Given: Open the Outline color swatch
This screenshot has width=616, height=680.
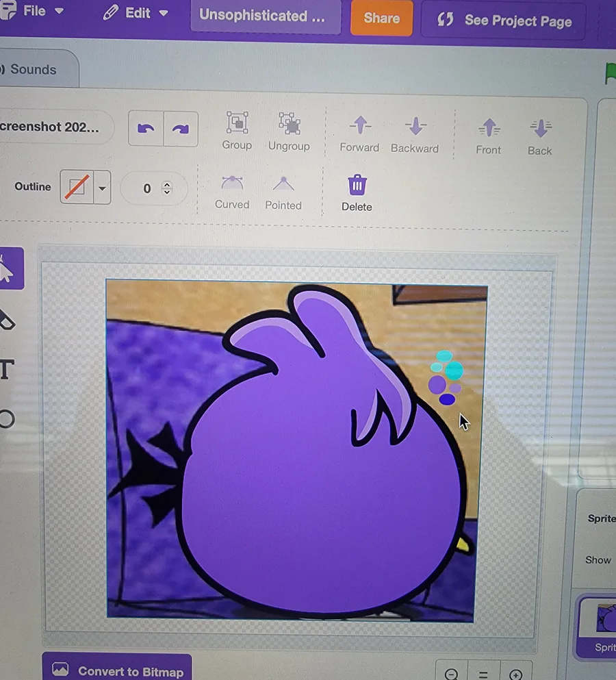Looking at the screenshot, I should click(x=77, y=187).
